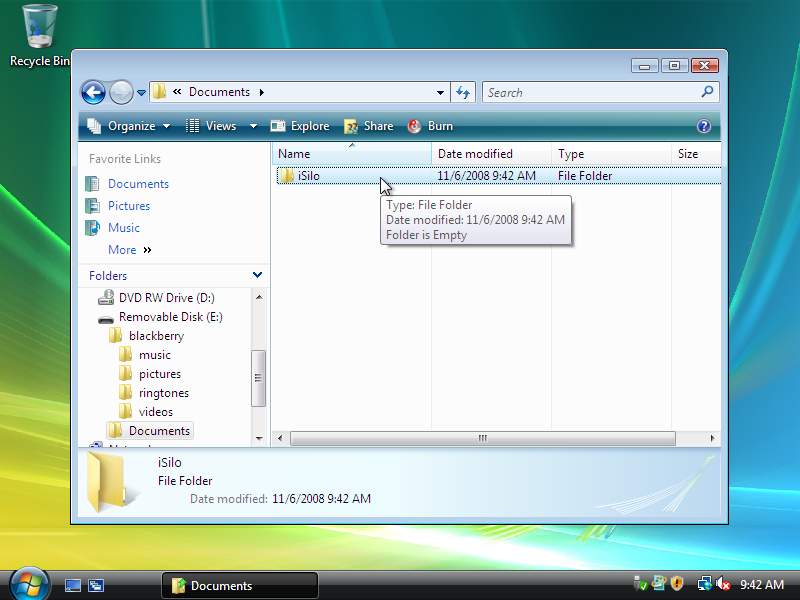
Task: Collapse the Folders pane chevron
Action: point(257,275)
